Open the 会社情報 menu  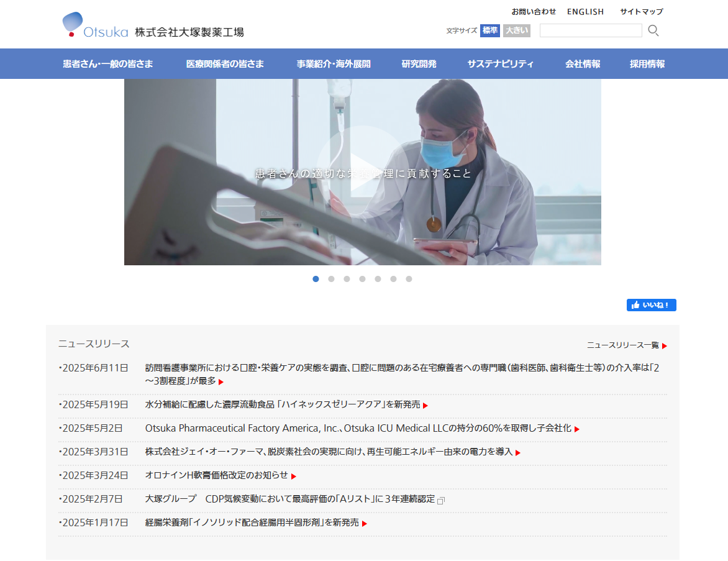pyautogui.click(x=583, y=64)
